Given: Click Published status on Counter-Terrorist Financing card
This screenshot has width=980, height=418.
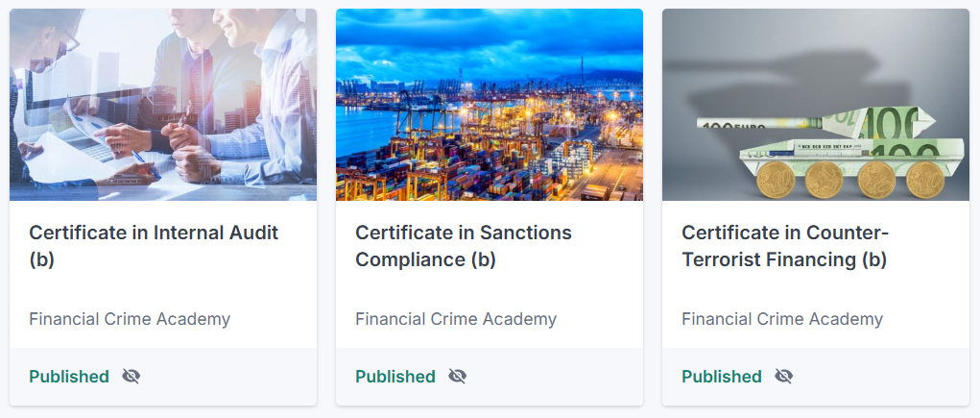Looking at the screenshot, I should click(722, 376).
